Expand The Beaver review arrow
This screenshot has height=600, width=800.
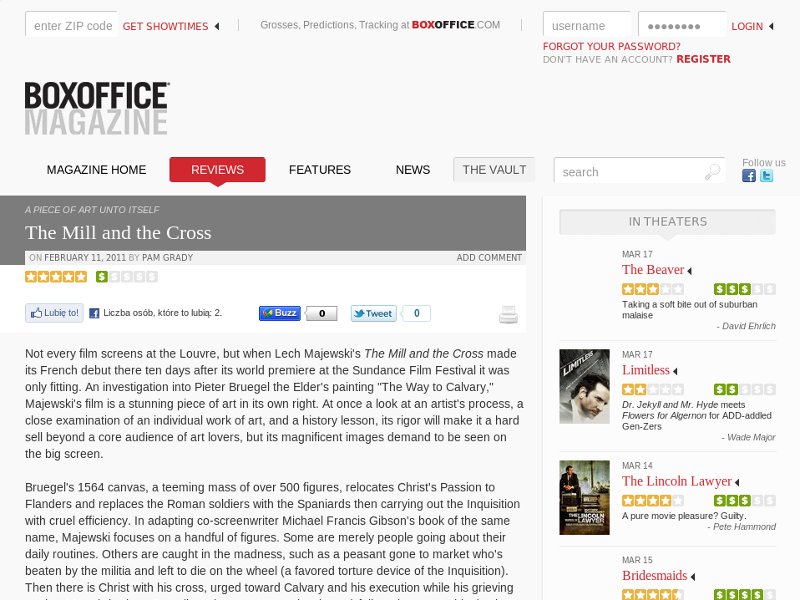tap(689, 271)
